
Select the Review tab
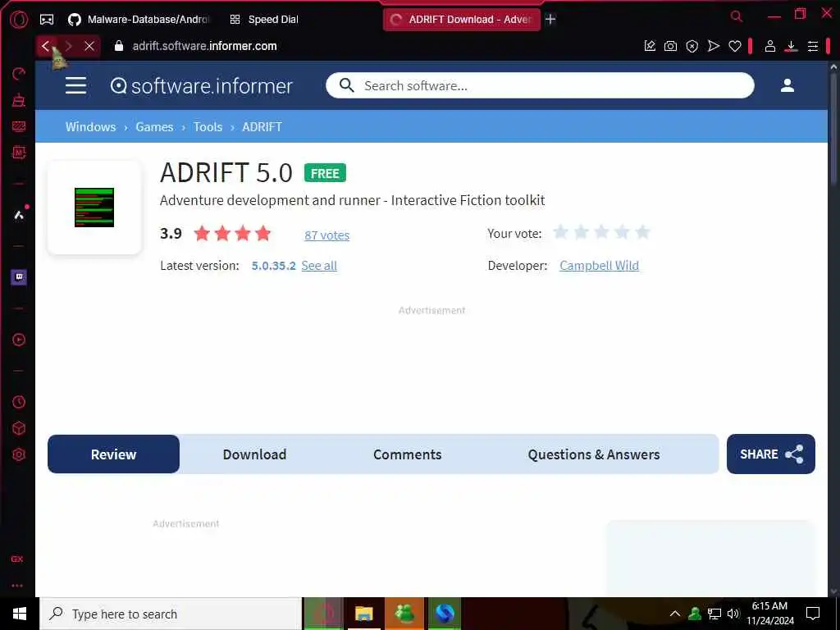(x=113, y=454)
